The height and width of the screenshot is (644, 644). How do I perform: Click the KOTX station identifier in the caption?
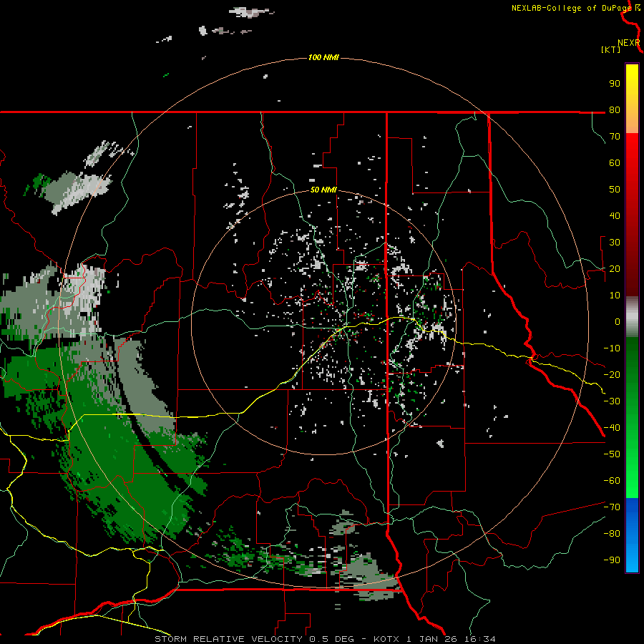388,639
